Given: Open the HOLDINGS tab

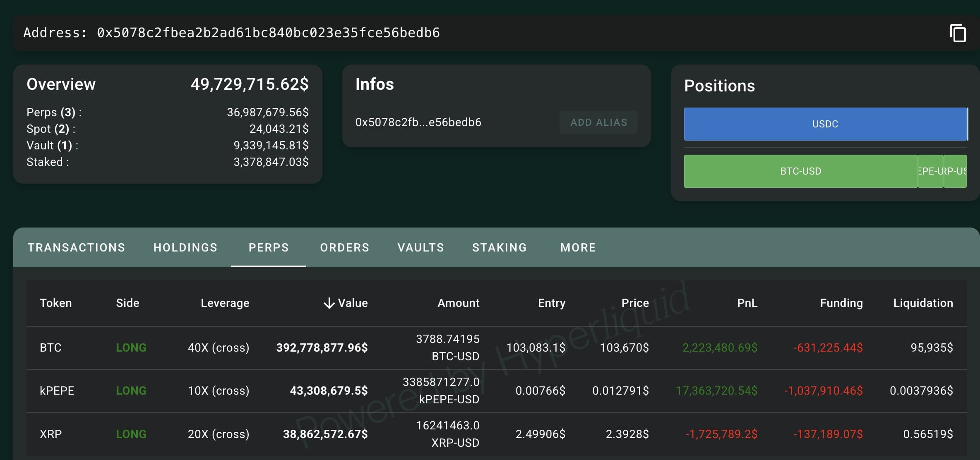Looking at the screenshot, I should (185, 247).
